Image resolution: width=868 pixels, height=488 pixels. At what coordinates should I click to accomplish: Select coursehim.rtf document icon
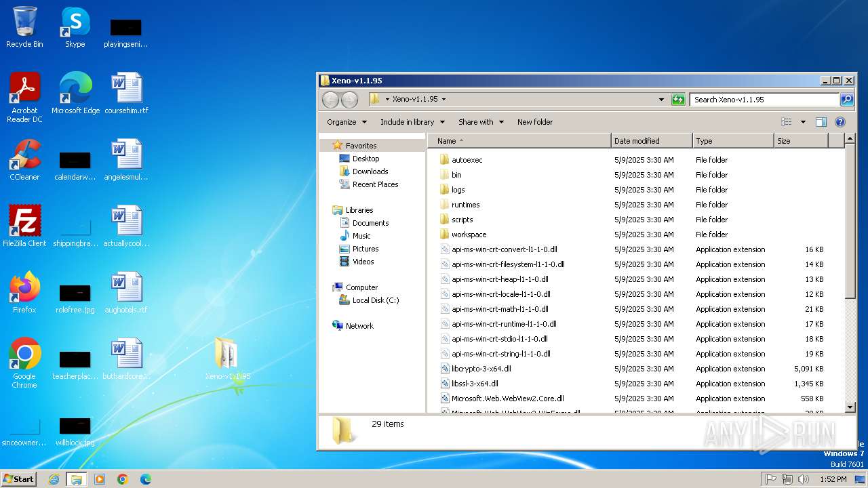pyautogui.click(x=126, y=94)
